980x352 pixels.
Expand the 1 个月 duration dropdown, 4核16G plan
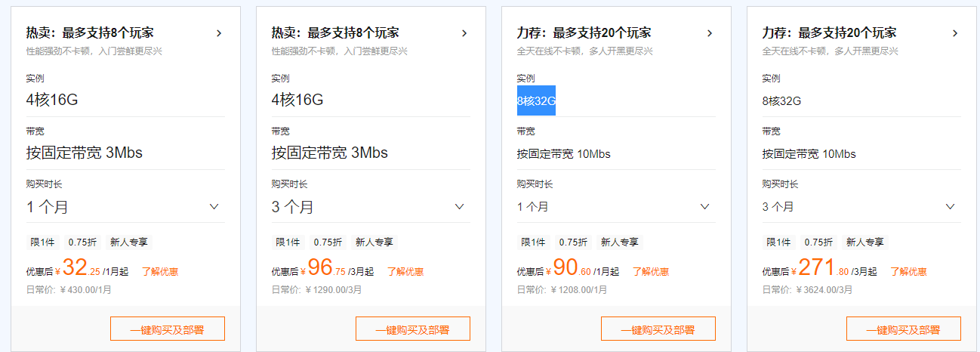coord(125,206)
